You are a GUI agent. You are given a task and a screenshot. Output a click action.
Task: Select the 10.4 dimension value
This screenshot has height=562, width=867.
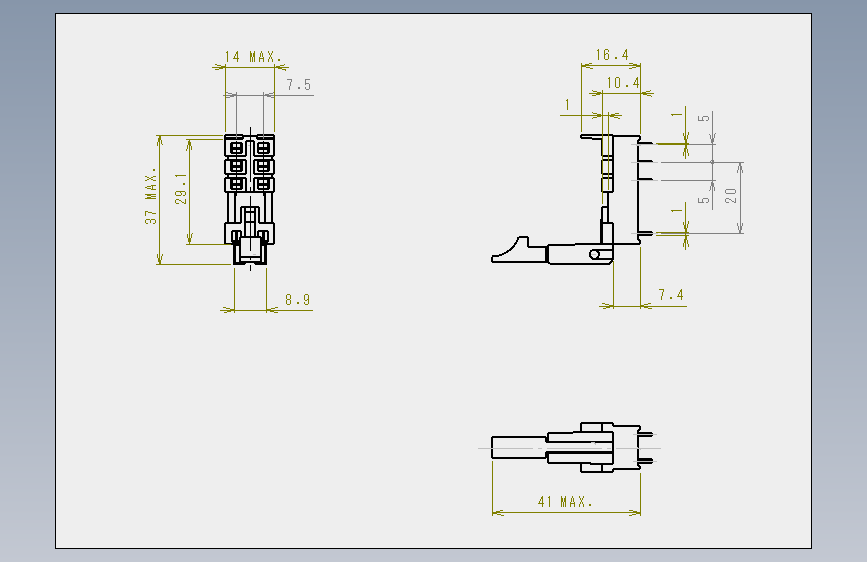pyautogui.click(x=623, y=83)
